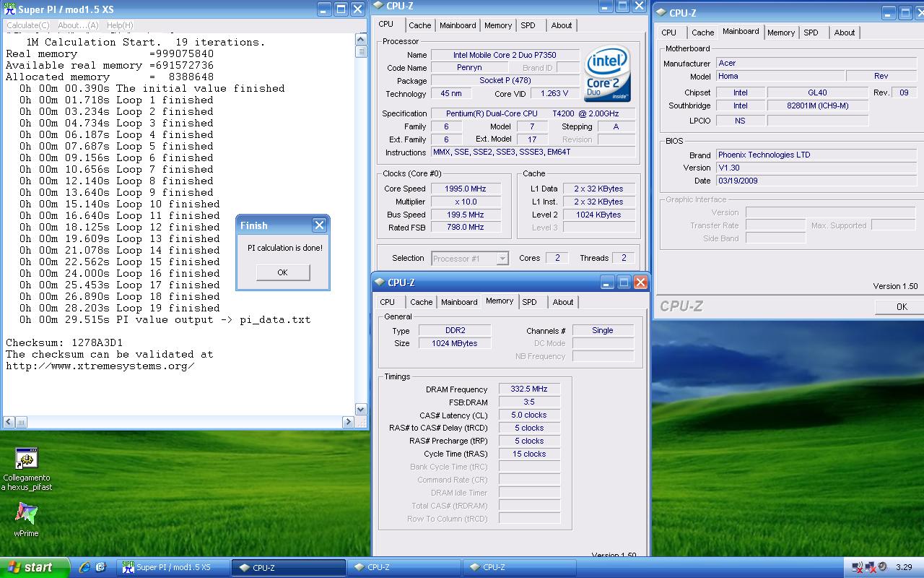This screenshot has width=924, height=578.
Task: Click the Core Speed value 1995.0 MHz
Action: pyautogui.click(x=466, y=189)
